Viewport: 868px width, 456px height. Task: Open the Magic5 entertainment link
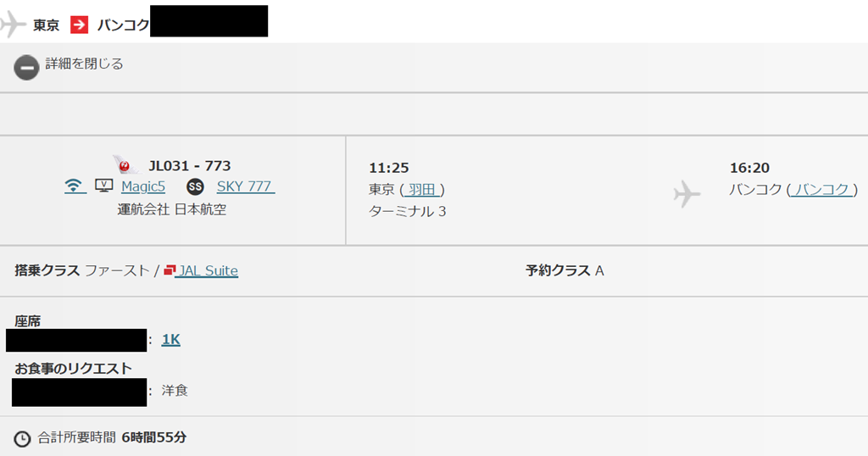pos(142,186)
